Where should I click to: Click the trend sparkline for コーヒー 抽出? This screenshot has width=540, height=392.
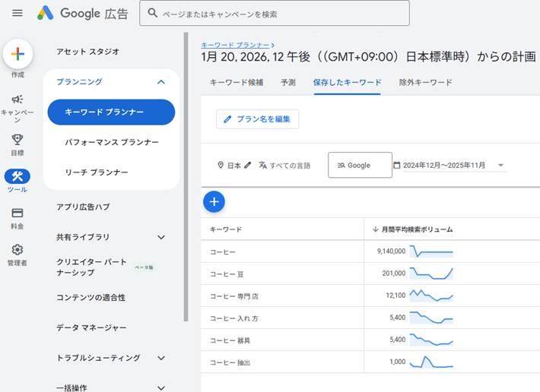coord(431,362)
